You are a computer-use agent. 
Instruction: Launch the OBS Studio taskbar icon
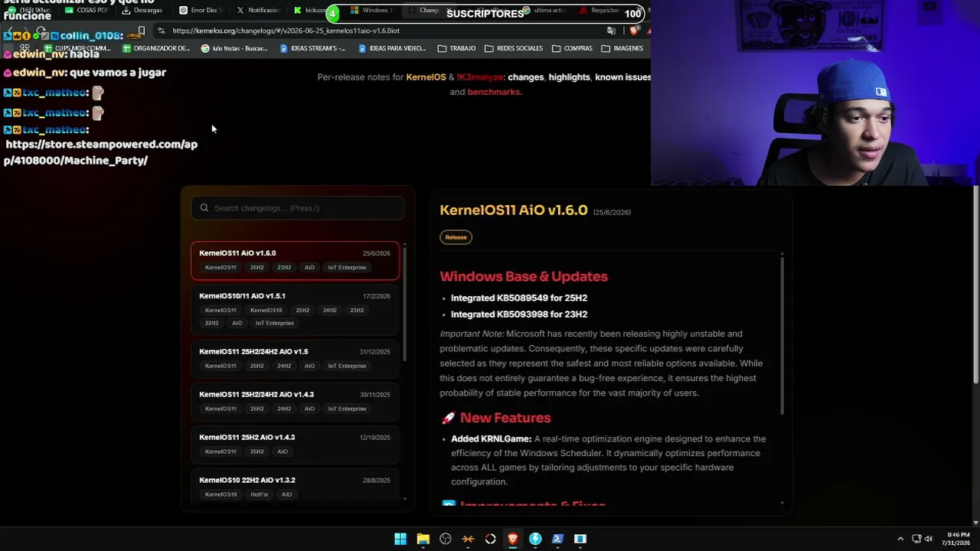pos(446,539)
